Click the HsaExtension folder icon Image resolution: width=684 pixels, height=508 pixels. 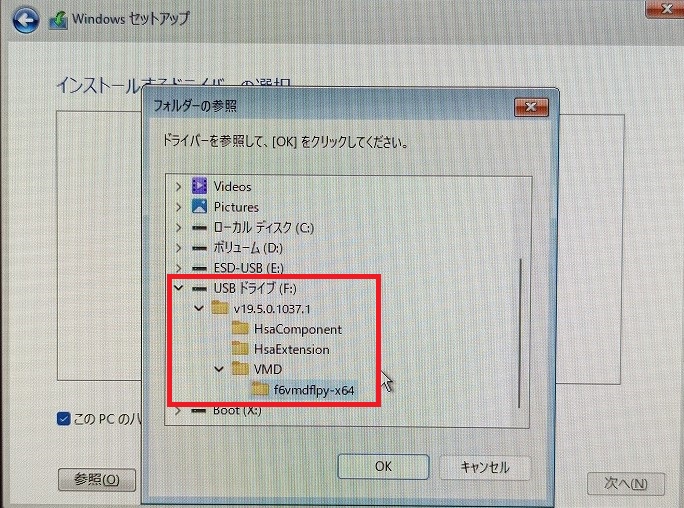[x=240, y=348]
